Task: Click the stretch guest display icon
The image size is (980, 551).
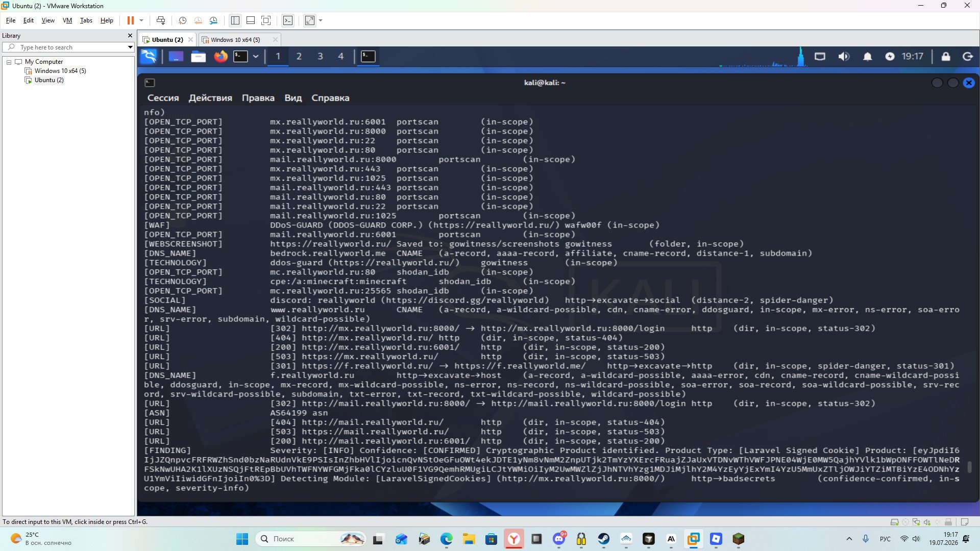Action: (310, 20)
